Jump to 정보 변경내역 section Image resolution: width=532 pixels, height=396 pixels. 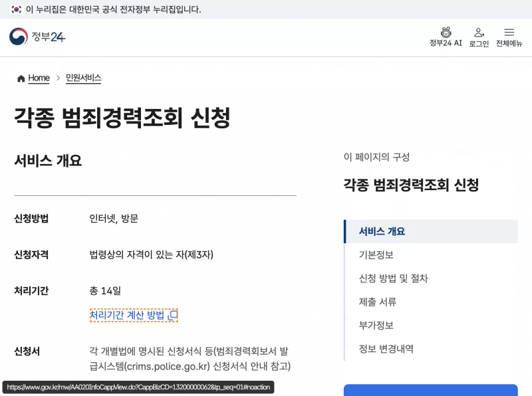click(386, 349)
